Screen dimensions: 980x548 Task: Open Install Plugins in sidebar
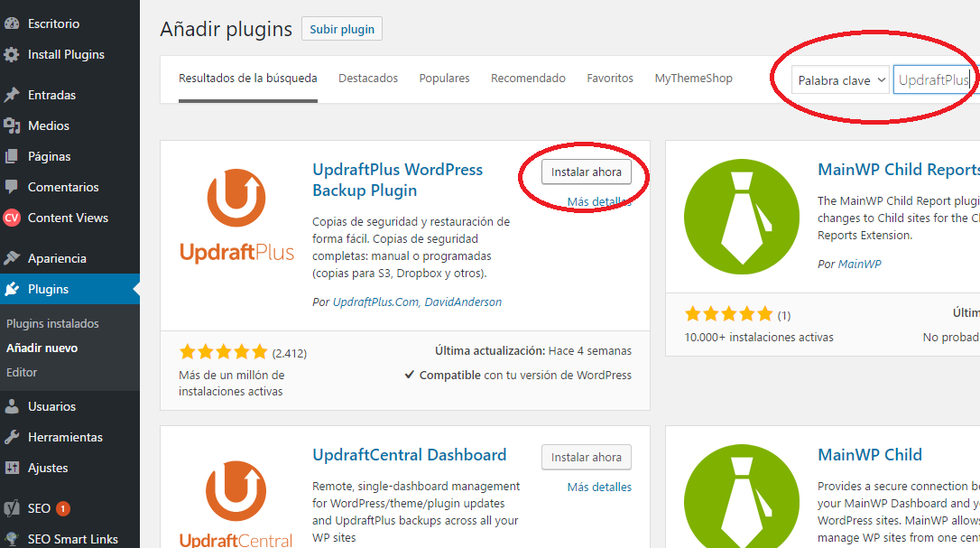66,54
